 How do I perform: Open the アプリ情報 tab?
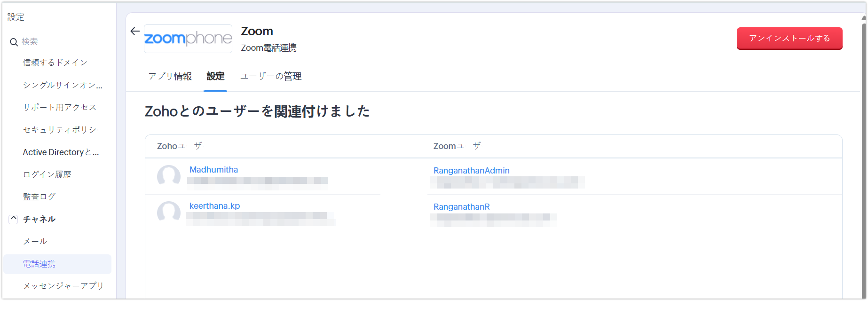coord(170,76)
